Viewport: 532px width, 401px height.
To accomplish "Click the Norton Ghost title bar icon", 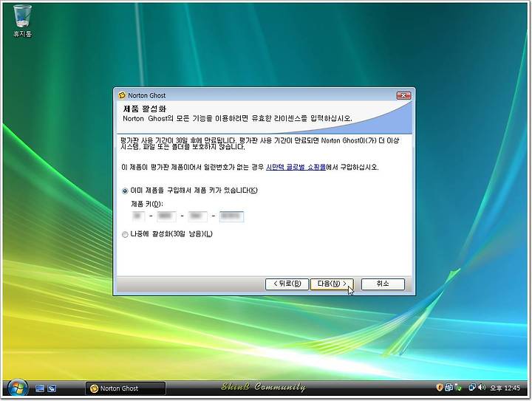I will [122, 95].
